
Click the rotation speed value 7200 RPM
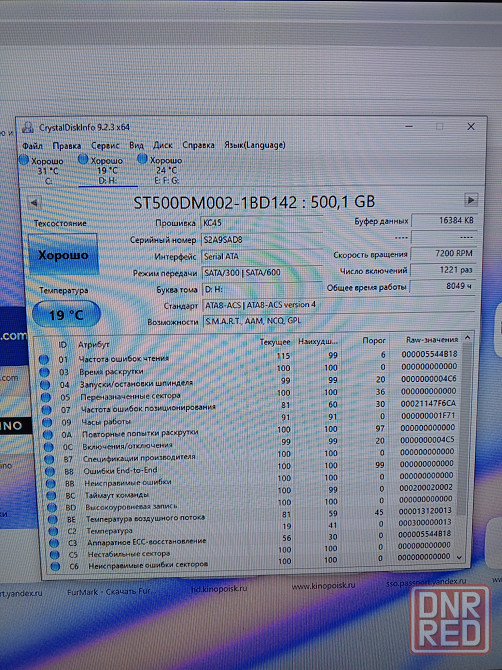[x=443, y=253]
